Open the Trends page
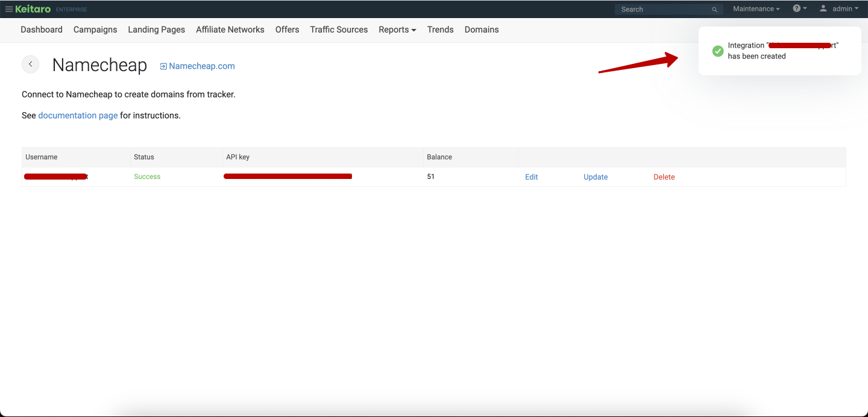Screen dimensions: 868x417 point(441,30)
